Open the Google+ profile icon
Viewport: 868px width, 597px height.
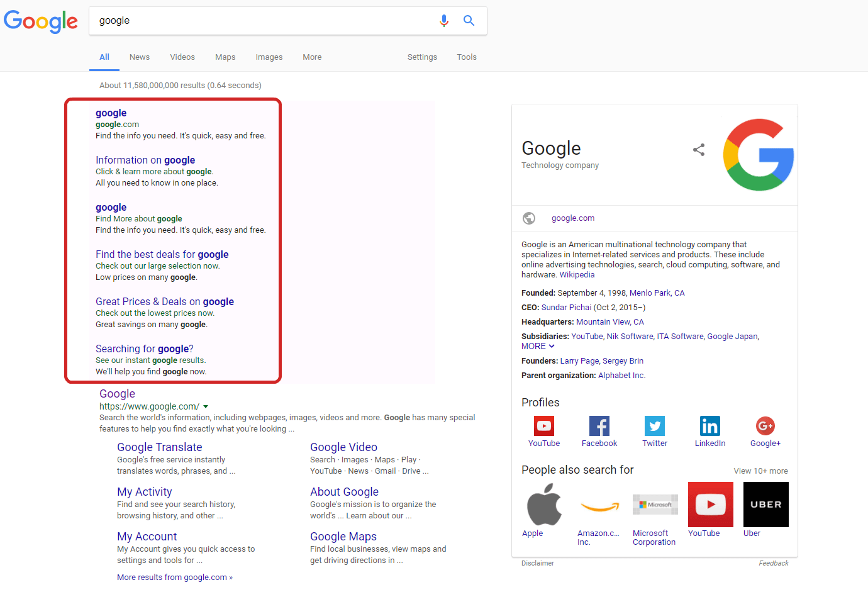coord(765,426)
